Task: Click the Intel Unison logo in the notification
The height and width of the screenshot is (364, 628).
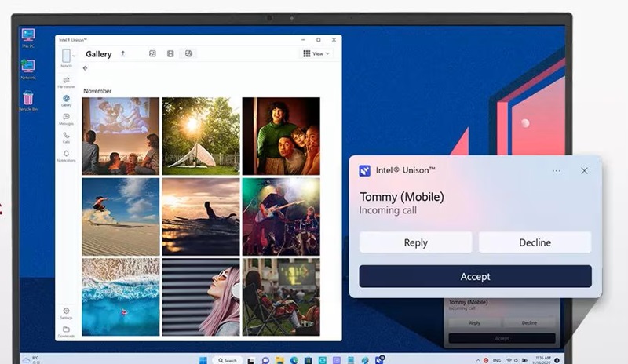Action: click(364, 171)
